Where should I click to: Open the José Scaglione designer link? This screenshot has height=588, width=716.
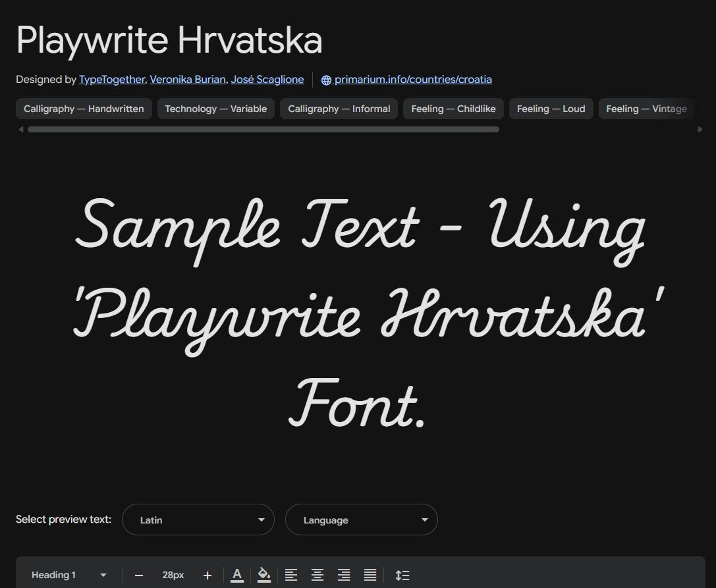[x=267, y=80]
